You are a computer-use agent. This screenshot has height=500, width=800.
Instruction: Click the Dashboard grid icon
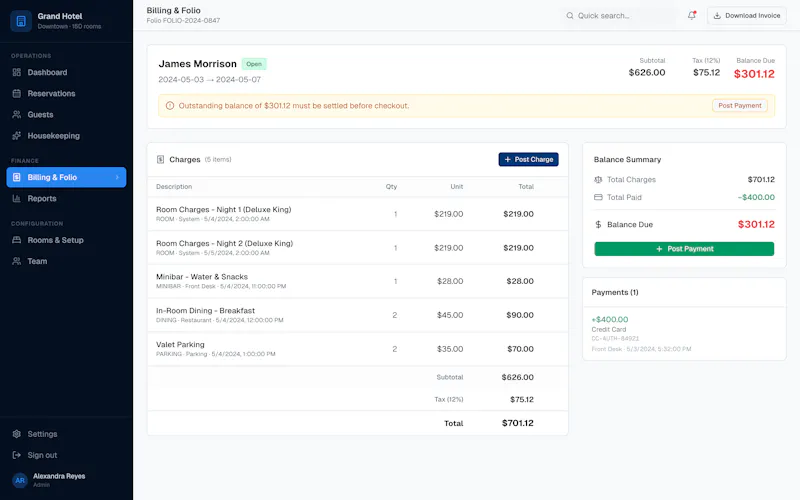coord(17,72)
